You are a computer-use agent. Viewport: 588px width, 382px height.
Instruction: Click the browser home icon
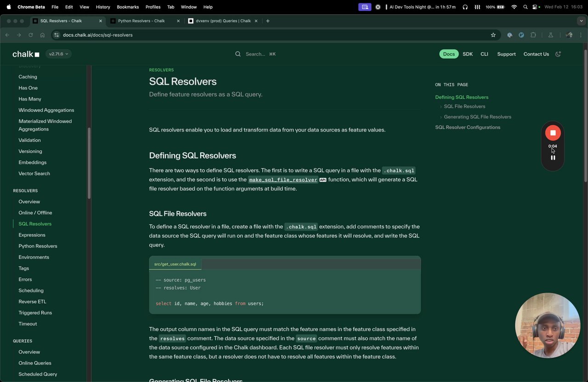tap(42, 35)
